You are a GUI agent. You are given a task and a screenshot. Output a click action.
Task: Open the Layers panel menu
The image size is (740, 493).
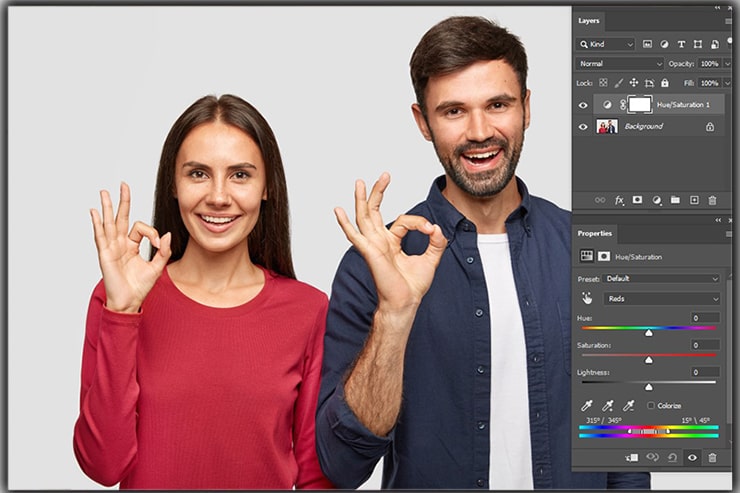click(x=729, y=21)
